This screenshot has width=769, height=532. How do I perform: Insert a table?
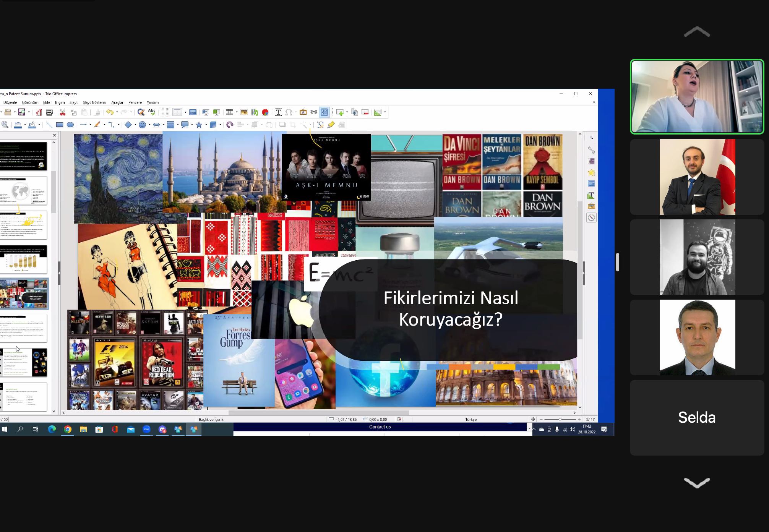click(229, 112)
